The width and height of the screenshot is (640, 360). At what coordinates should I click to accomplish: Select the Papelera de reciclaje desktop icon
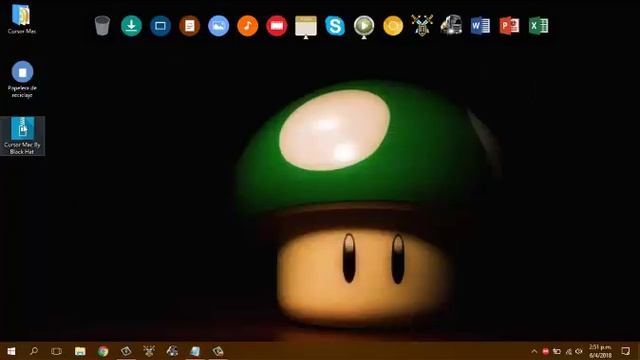click(x=22, y=79)
